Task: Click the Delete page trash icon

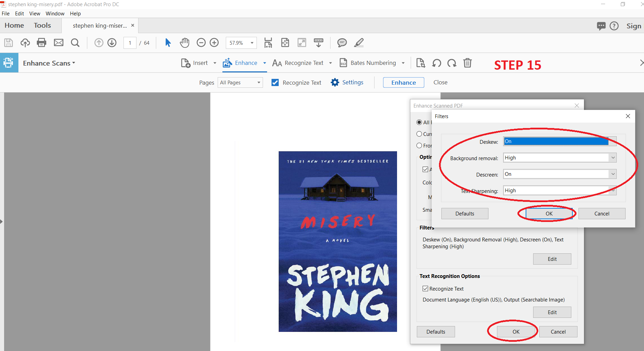Action: point(467,63)
